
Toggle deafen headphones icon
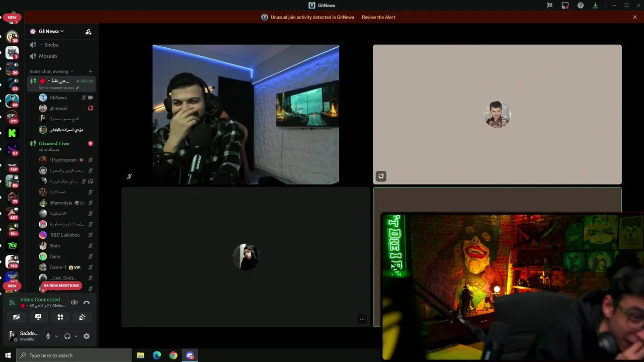pos(67,336)
